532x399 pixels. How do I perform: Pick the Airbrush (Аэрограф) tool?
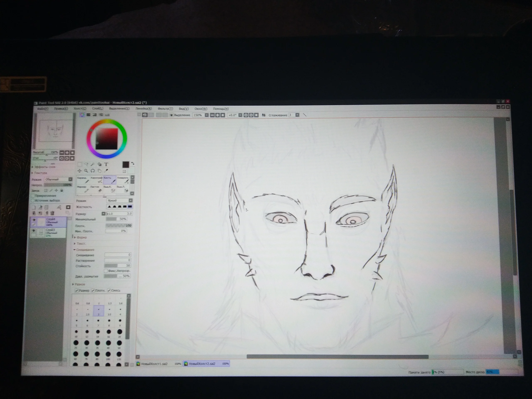pos(97,180)
